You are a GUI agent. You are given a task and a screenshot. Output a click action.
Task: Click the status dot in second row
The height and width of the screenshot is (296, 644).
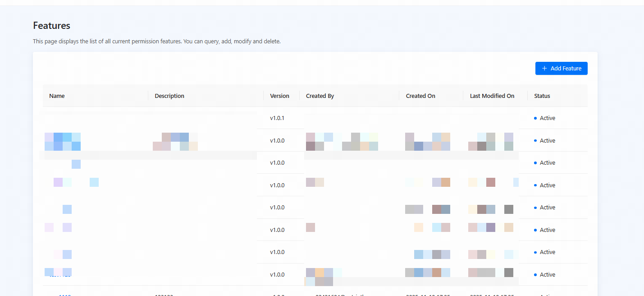(535, 141)
